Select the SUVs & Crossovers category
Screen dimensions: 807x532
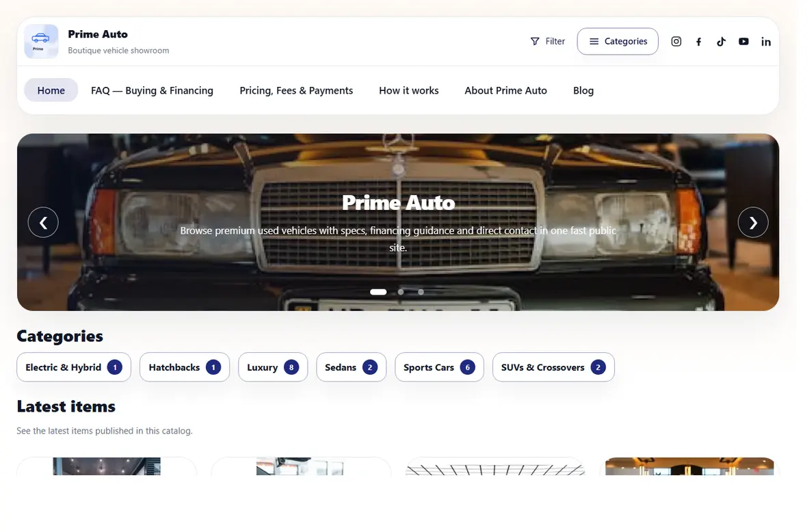(553, 367)
